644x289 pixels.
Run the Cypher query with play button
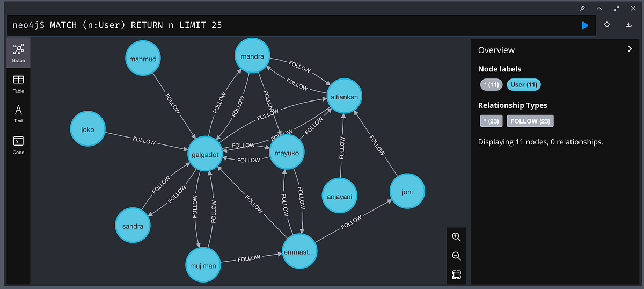pos(585,25)
